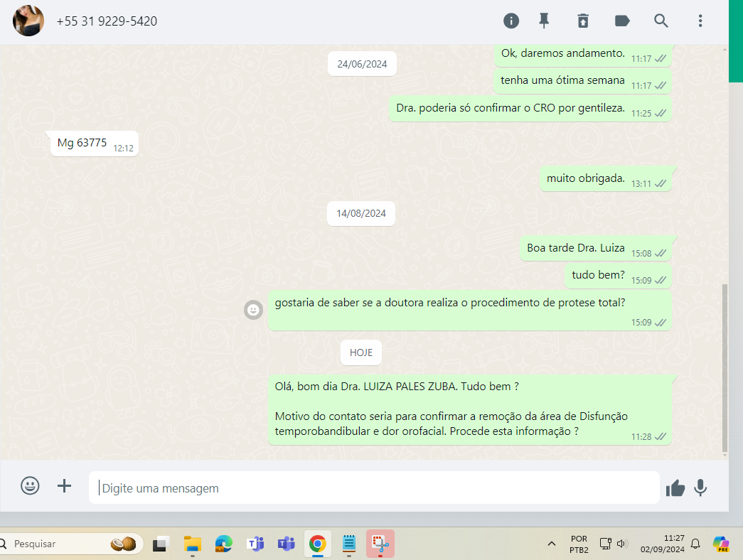Select message asking to confirm the CRO
Image resolution: width=743 pixels, height=560 pixels.
click(530, 109)
